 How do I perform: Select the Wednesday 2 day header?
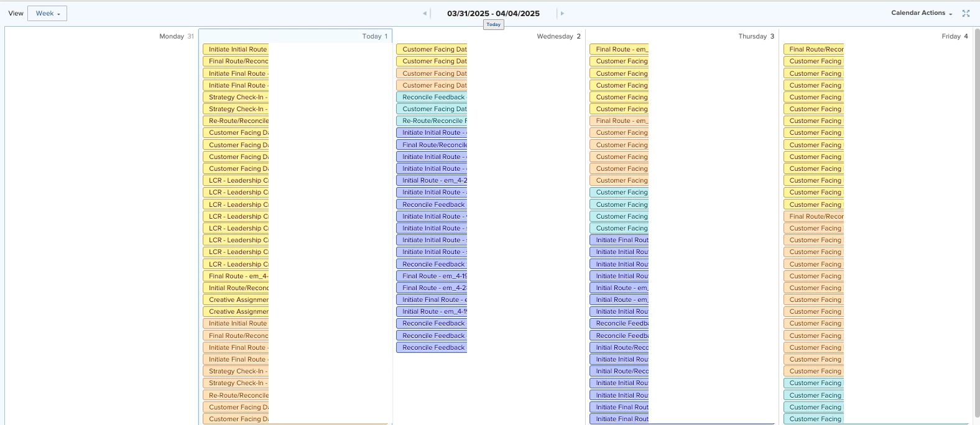(558, 36)
